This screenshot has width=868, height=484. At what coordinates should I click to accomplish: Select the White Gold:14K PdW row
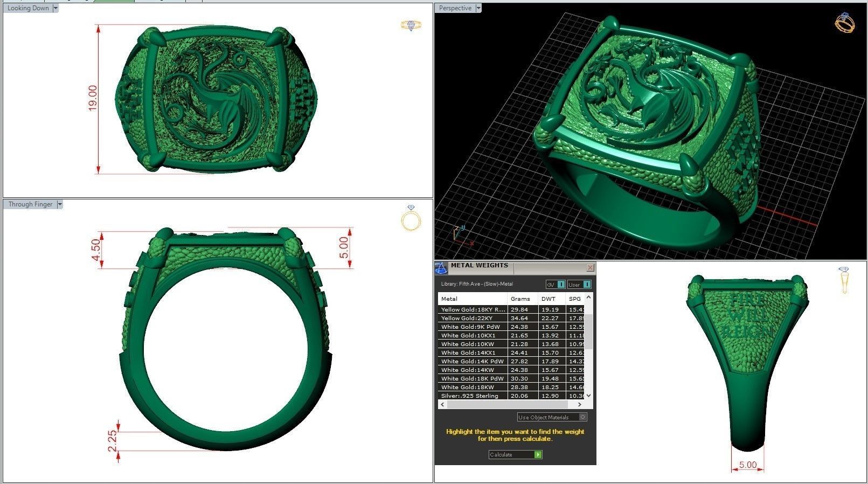pyautogui.click(x=511, y=361)
